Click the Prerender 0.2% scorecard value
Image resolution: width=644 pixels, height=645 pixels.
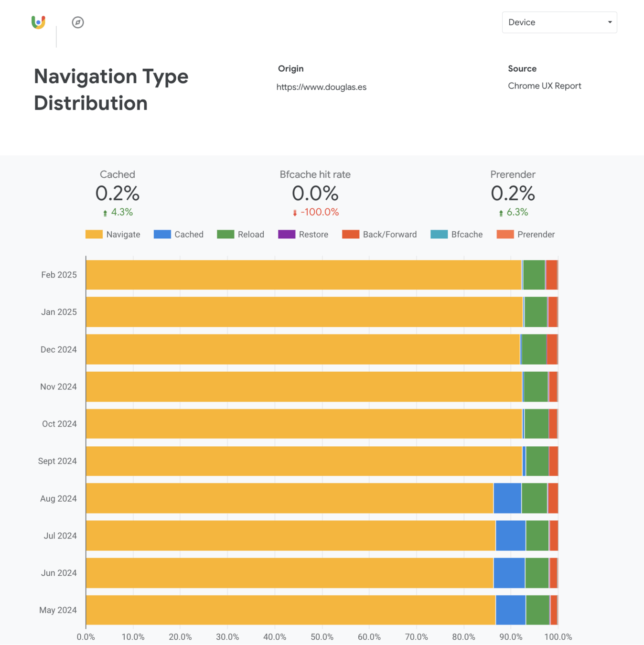tap(513, 193)
